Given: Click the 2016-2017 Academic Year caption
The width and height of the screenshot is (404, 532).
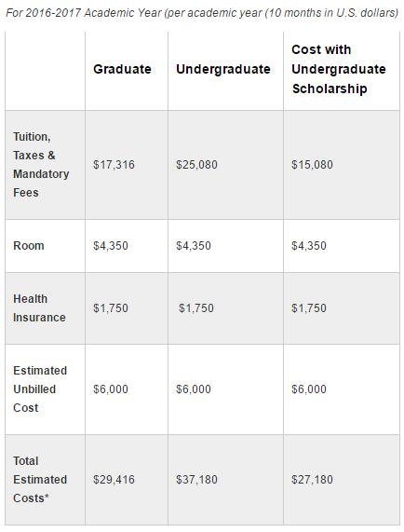Looking at the screenshot, I should [202, 13].
